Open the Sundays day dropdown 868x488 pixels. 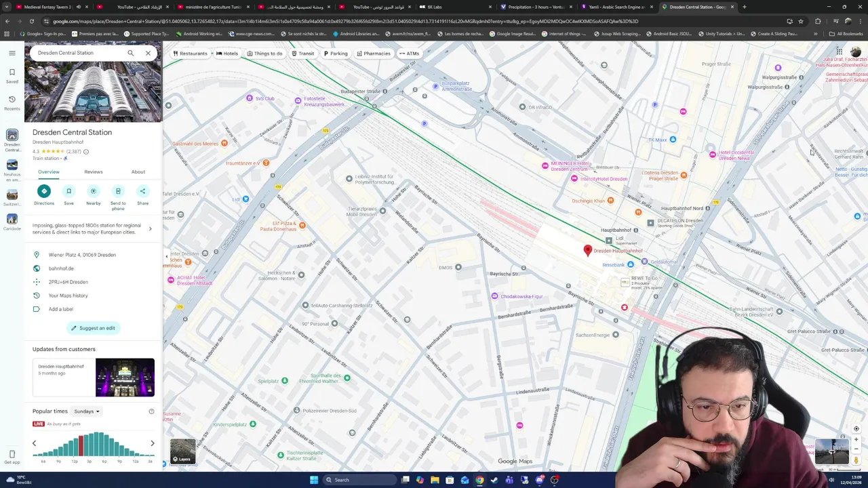click(86, 411)
